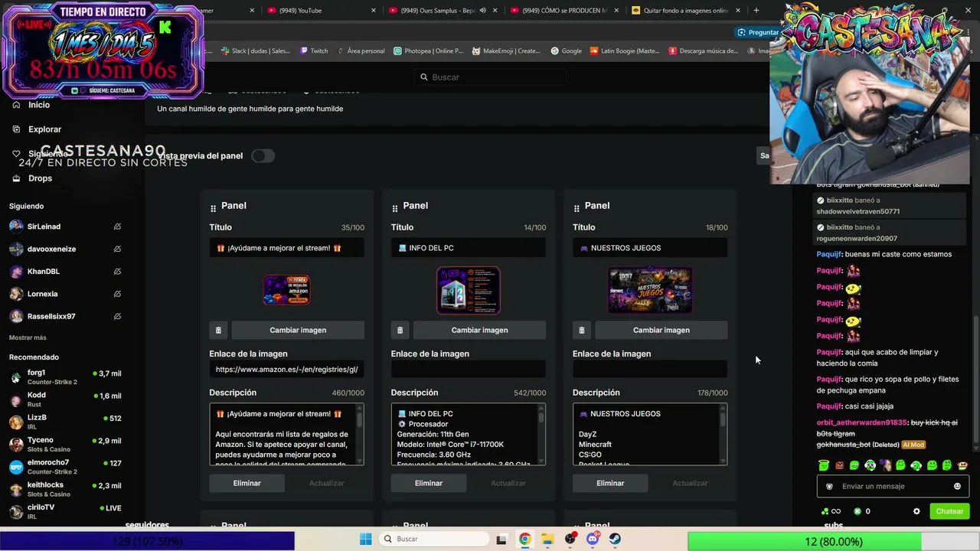980x551 pixels.
Task: Edit the NUESTROS JUEGOS title field
Action: pyautogui.click(x=650, y=248)
